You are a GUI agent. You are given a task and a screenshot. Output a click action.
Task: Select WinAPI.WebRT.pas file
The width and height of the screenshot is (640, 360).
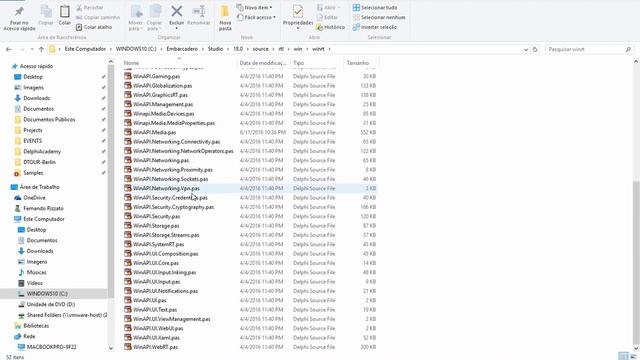(x=250, y=347)
